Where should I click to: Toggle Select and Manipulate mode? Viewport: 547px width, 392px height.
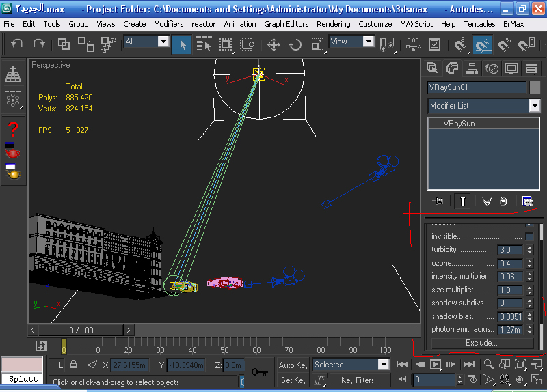coord(413,44)
